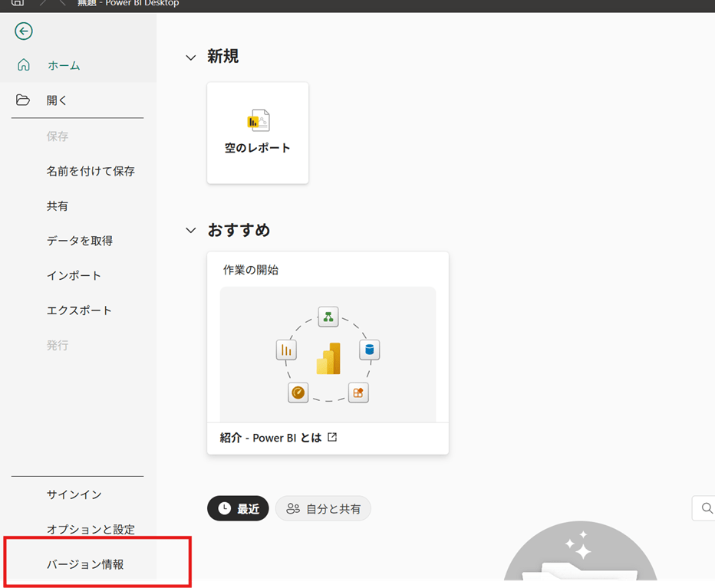The image size is (715, 588).
Task: Open バージョン情報
Action: [85, 564]
